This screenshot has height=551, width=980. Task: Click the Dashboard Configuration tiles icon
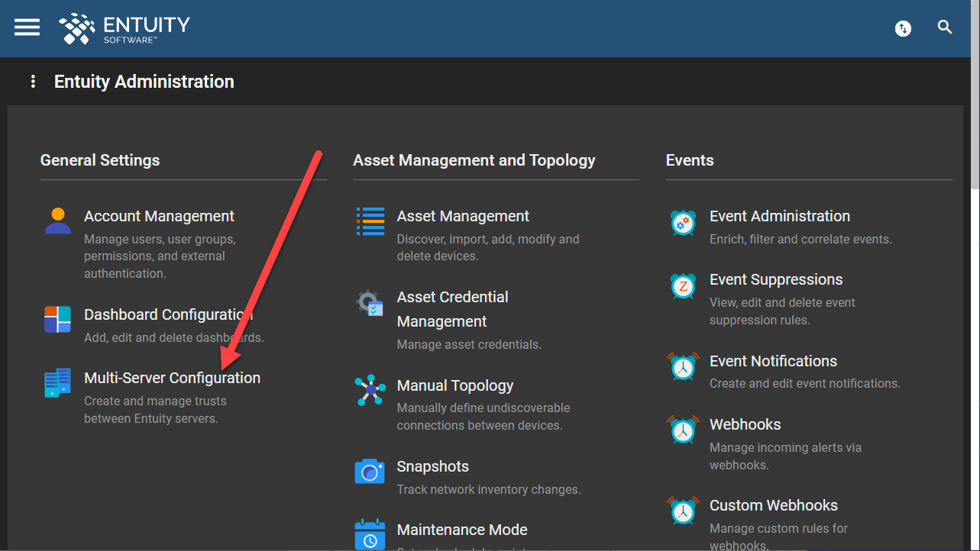(58, 319)
